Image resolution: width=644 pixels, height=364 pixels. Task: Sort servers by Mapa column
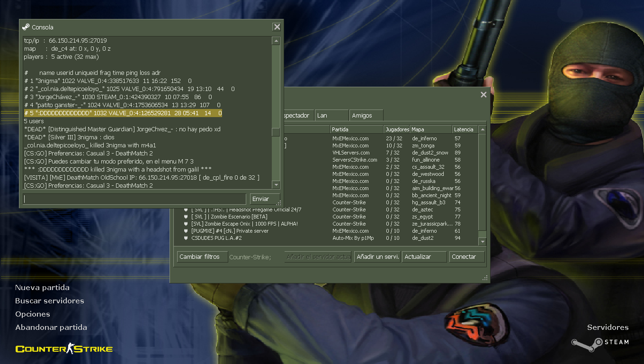[x=430, y=129]
